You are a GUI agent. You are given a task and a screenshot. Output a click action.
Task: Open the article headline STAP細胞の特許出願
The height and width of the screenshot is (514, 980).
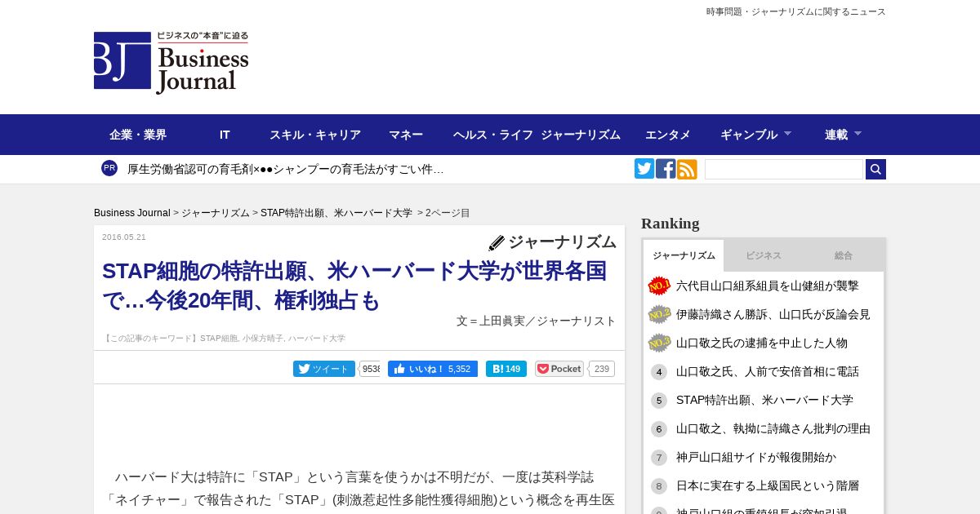click(x=354, y=286)
